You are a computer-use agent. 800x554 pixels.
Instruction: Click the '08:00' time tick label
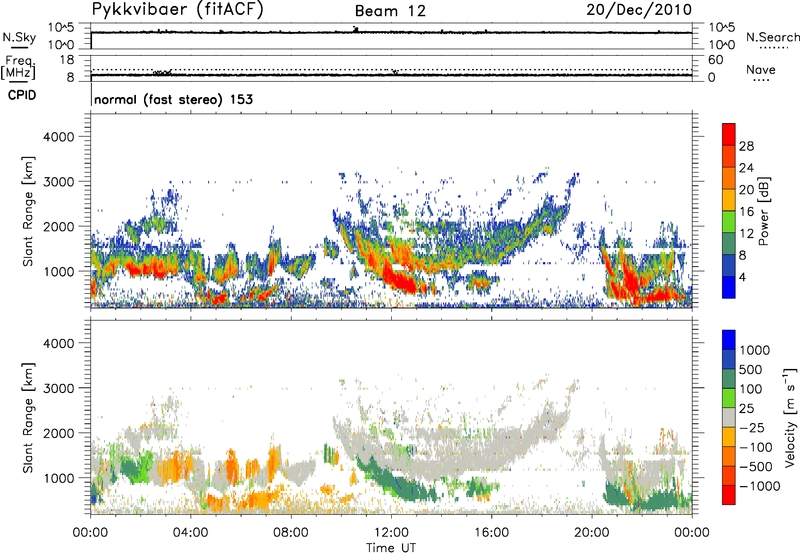pos(290,533)
